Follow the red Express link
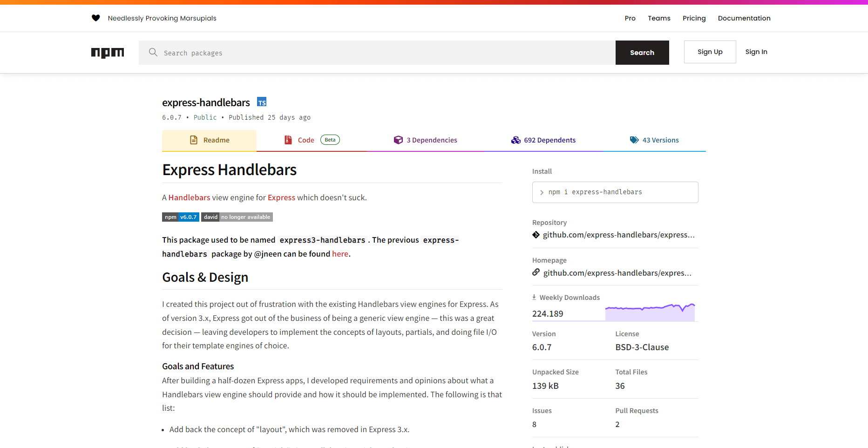868x448 pixels. [281, 197]
